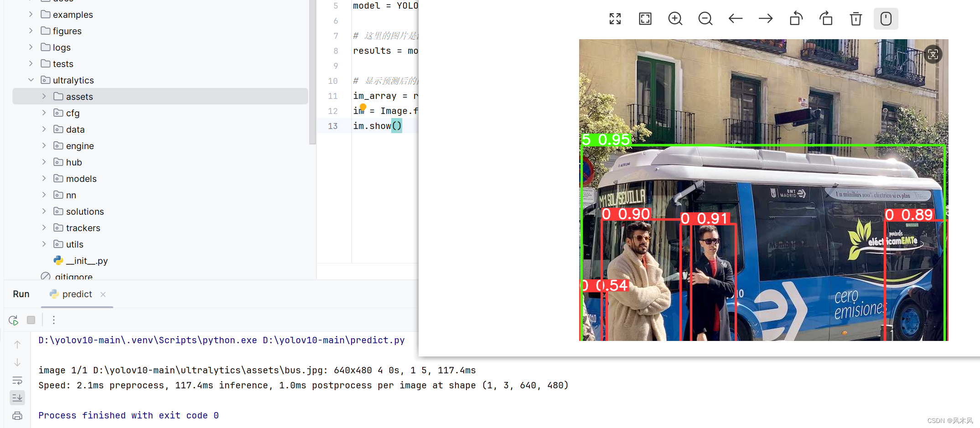
Task: Enter fullscreen mode for the image viewer
Action: pyautogui.click(x=615, y=19)
